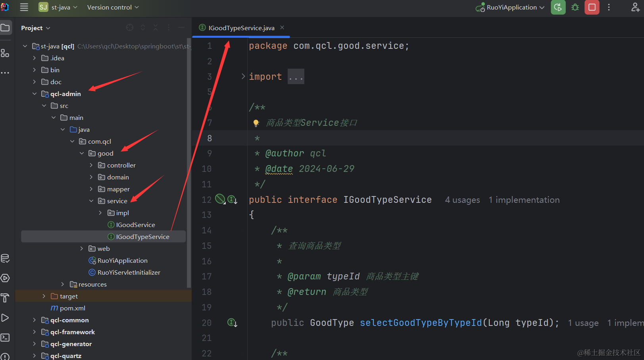Collapse the qcl-admin module folder
Image resolution: width=644 pixels, height=360 pixels.
[x=35, y=94]
